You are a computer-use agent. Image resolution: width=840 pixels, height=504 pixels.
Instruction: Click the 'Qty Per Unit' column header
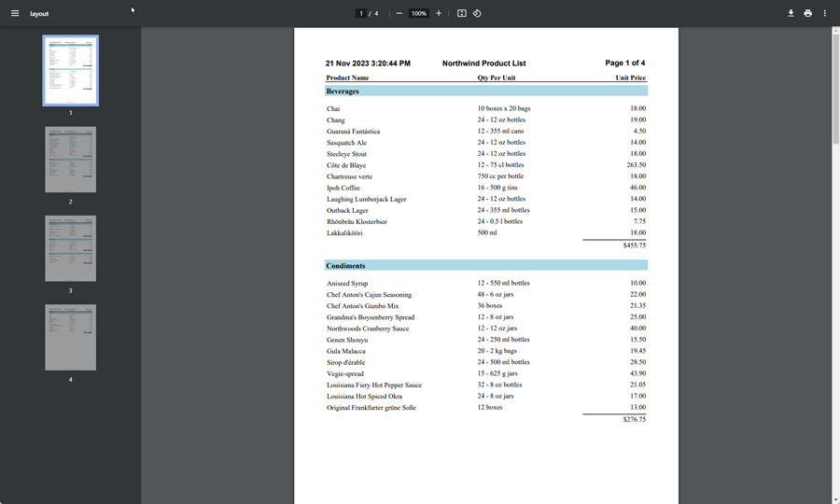[497, 77]
